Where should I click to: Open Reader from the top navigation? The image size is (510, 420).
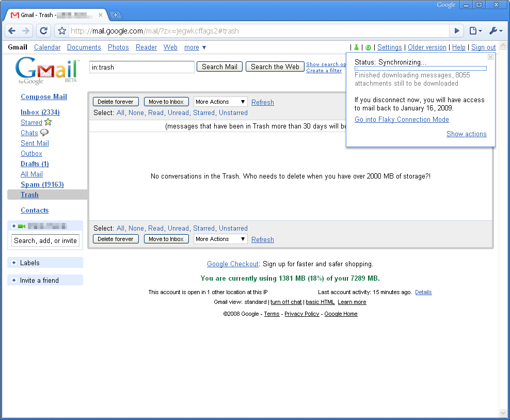coord(147,47)
